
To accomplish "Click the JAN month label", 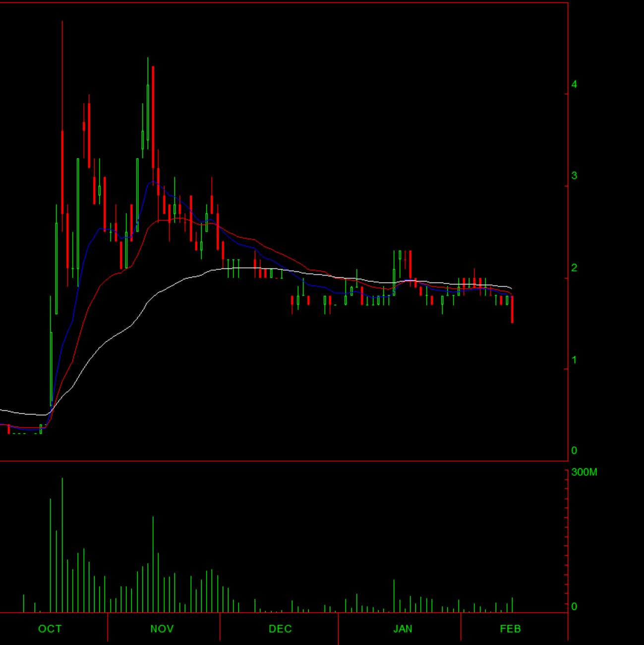I will point(403,629).
